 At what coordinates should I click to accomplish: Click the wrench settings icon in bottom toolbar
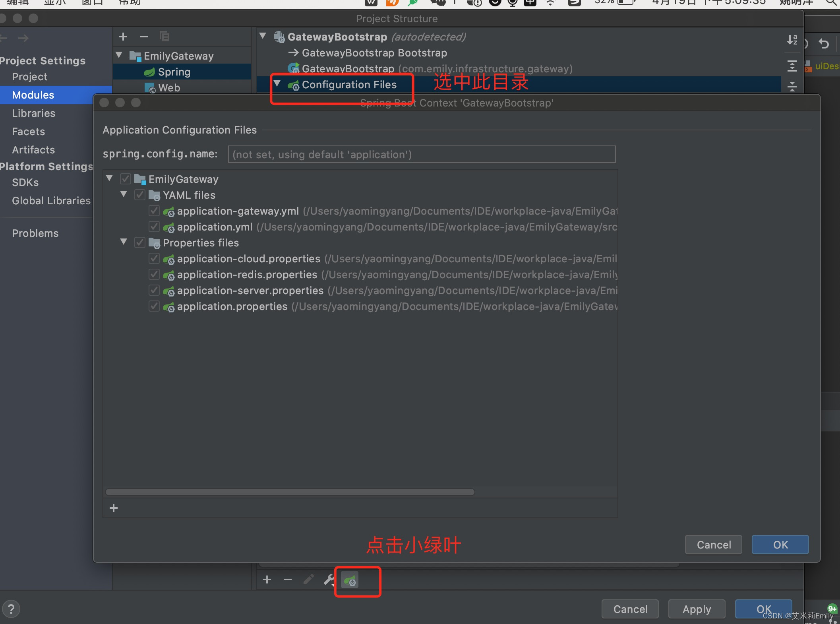(x=329, y=580)
